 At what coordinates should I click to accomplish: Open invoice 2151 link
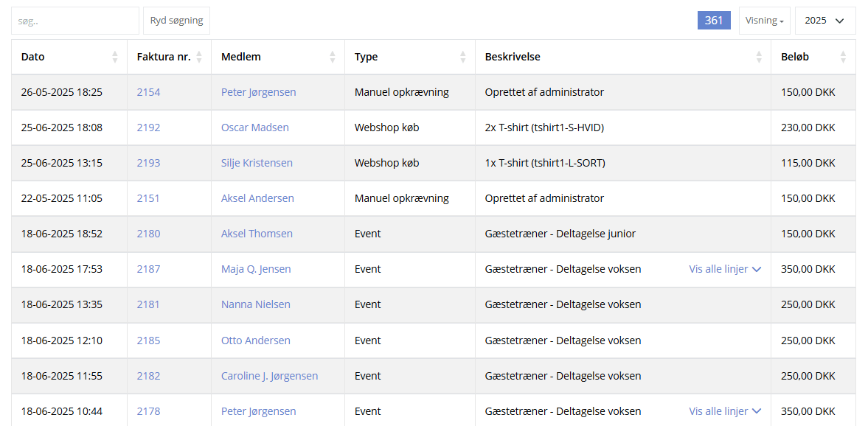pos(147,198)
